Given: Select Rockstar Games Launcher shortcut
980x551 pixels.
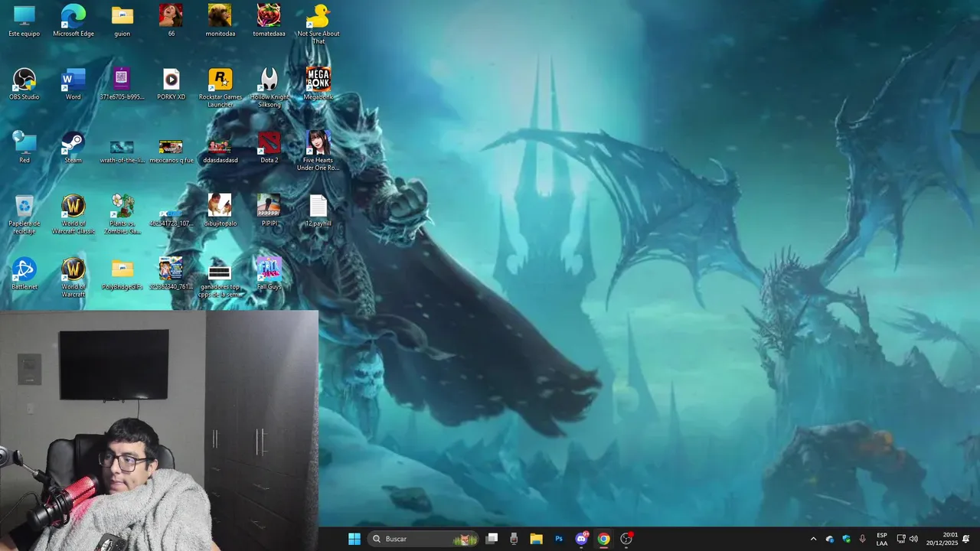Looking at the screenshot, I should pyautogui.click(x=220, y=88).
